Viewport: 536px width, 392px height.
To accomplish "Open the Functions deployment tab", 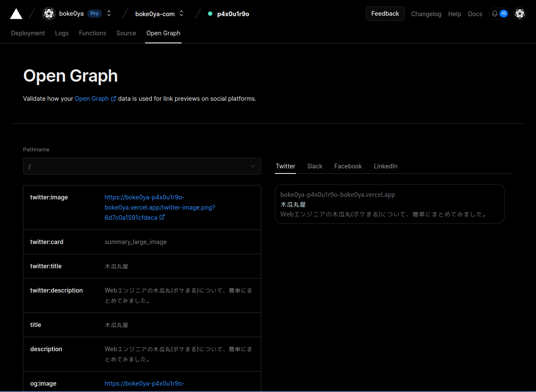I will (x=92, y=33).
